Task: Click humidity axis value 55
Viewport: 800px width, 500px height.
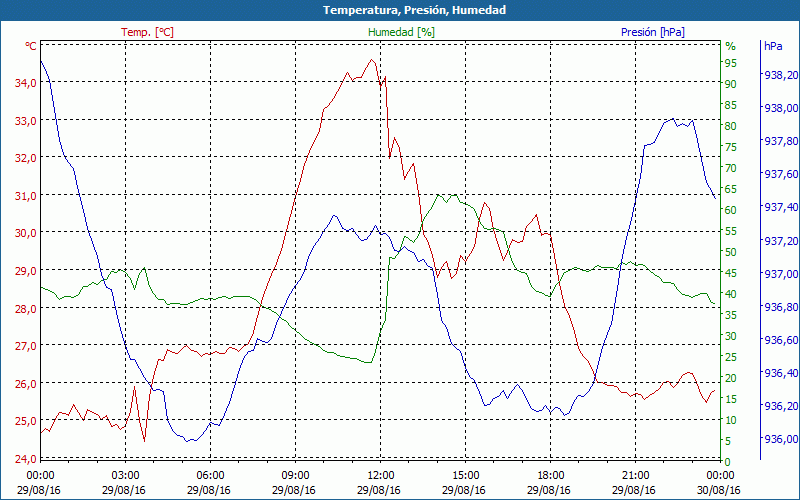Action: coord(731,231)
